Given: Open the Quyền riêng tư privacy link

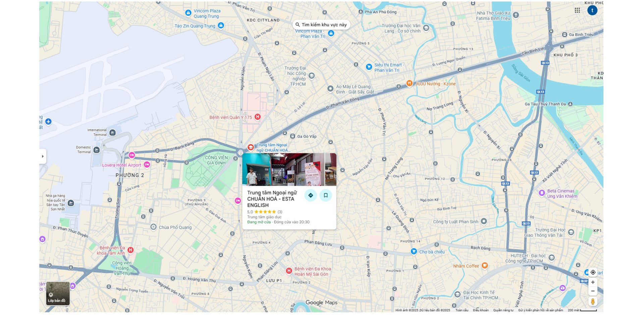Looking at the screenshot, I should (x=503, y=310).
